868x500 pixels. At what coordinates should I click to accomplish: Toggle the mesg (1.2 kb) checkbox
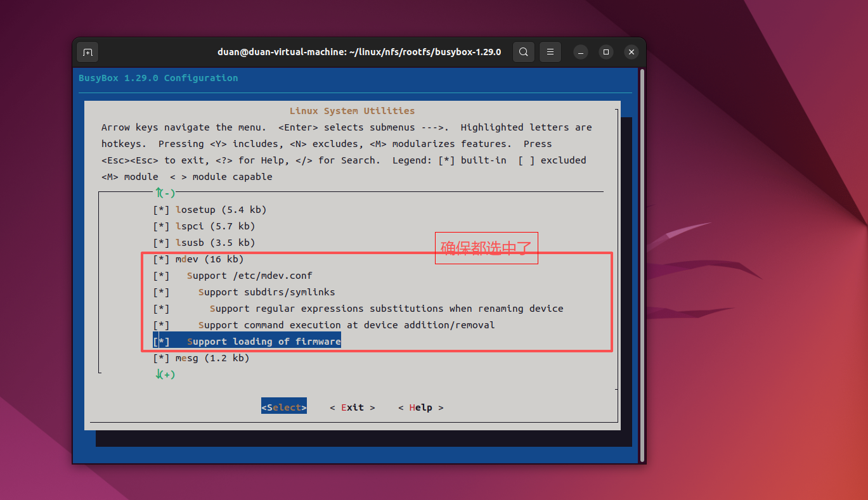[x=162, y=358]
